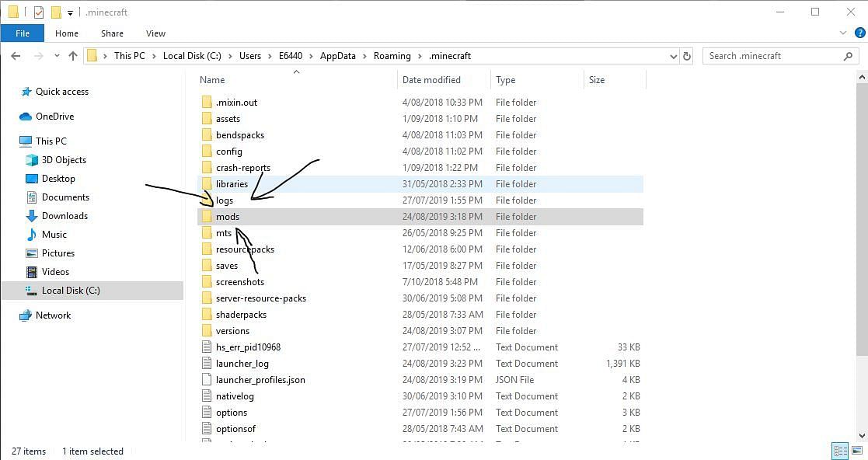
Task: Expand the address bar history dropdown
Action: click(x=673, y=56)
